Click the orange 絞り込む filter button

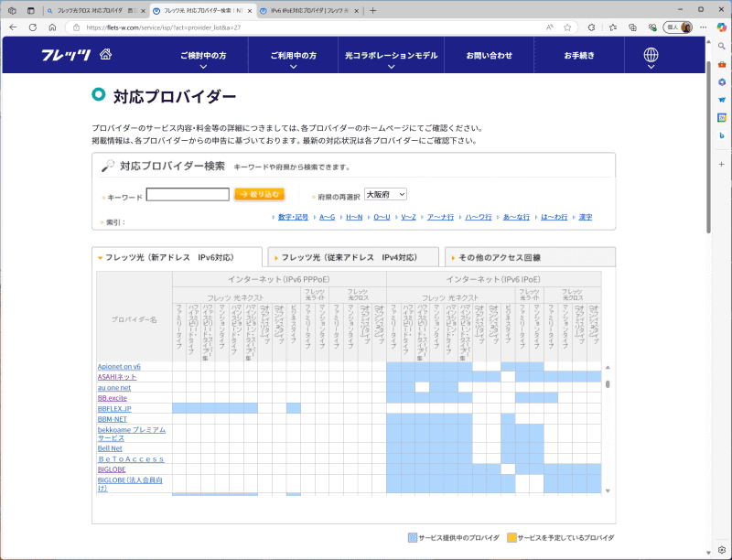(260, 194)
